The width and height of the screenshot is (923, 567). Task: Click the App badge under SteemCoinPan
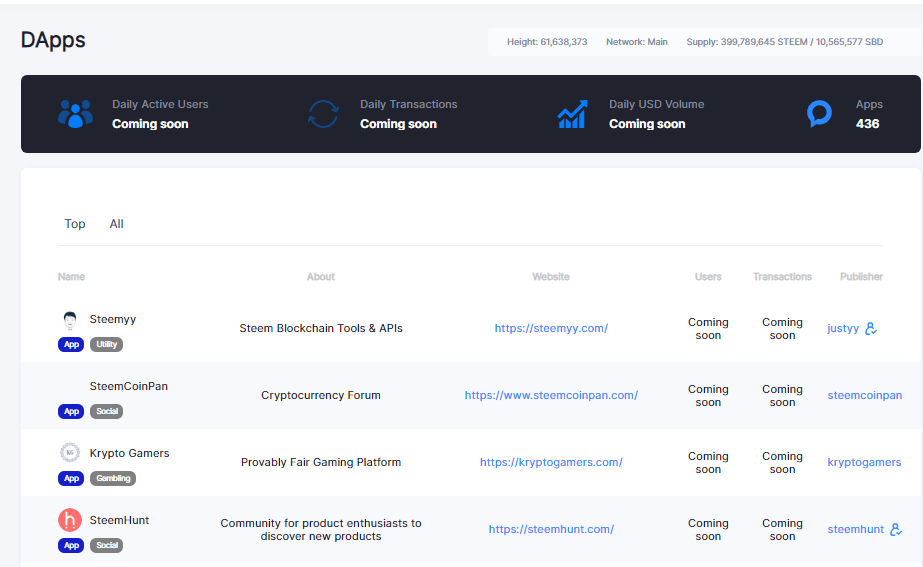tap(71, 412)
